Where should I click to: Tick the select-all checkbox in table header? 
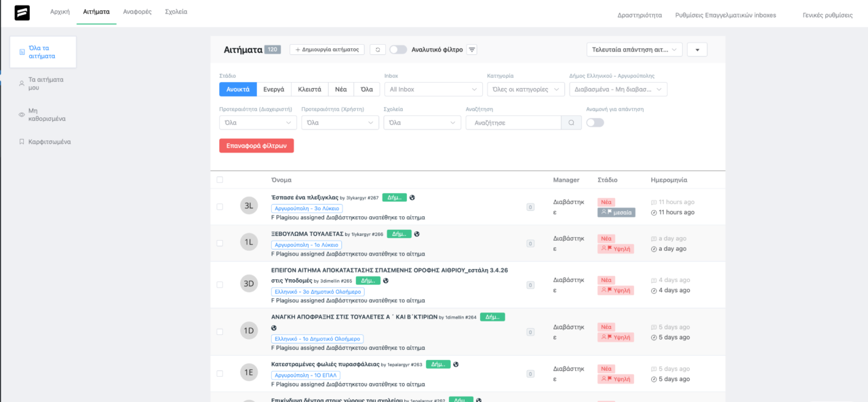pos(220,180)
